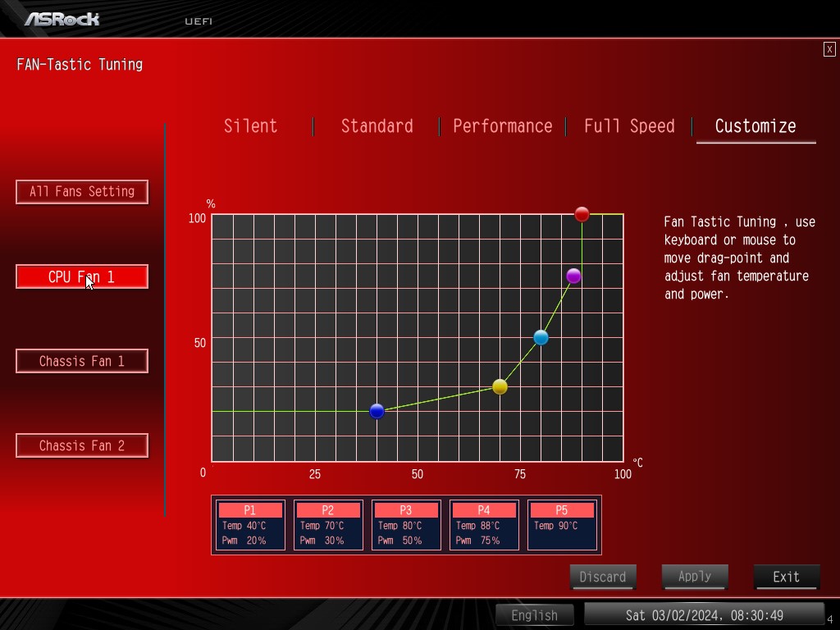This screenshot has height=630, width=840.
Task: Select CPU Fan 1 for tuning
Action: (x=82, y=276)
